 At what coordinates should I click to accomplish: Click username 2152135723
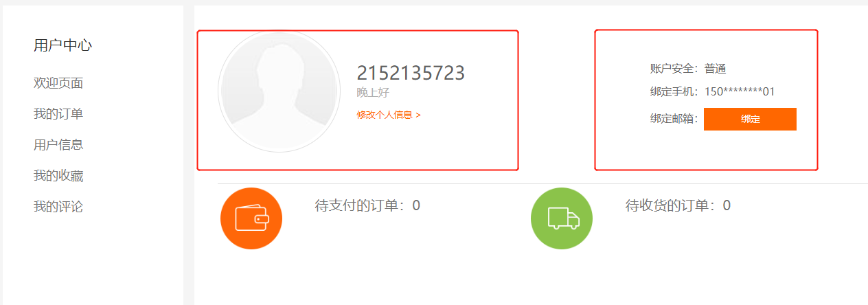pos(411,73)
